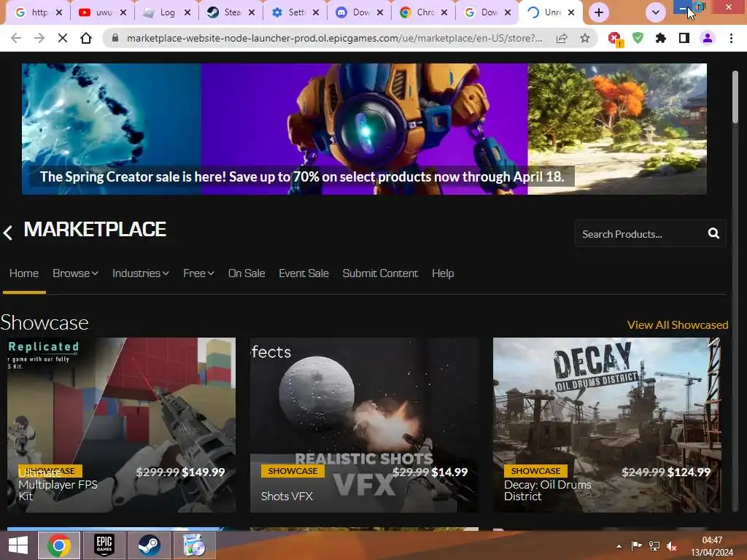Open Spring Creator sale banner
Image resolution: width=747 pixels, height=560 pixels.
point(364,129)
